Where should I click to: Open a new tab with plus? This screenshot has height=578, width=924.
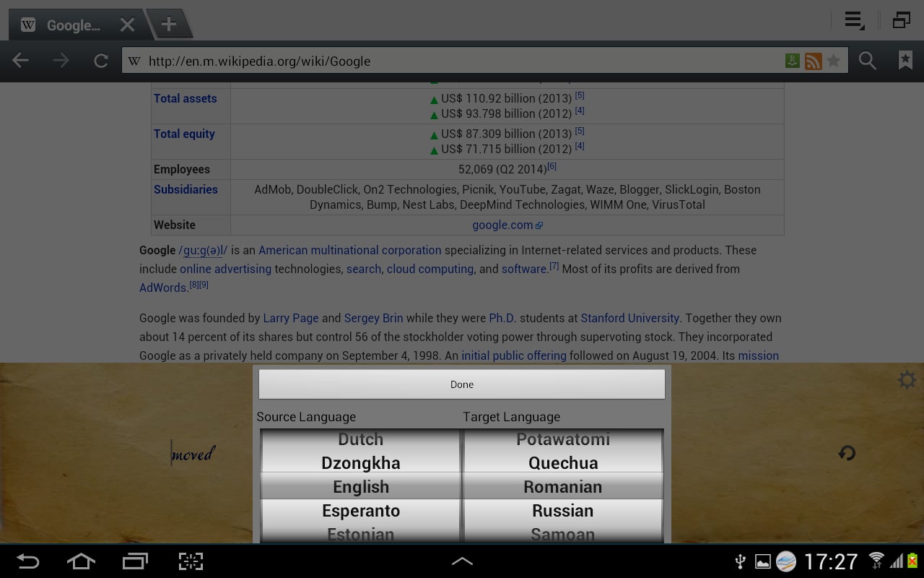[168, 24]
